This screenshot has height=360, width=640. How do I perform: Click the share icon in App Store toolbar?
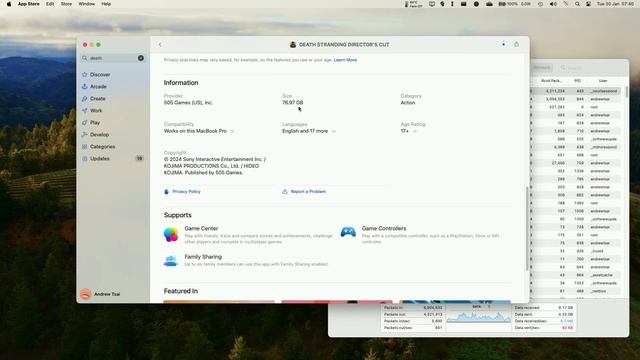[516, 44]
